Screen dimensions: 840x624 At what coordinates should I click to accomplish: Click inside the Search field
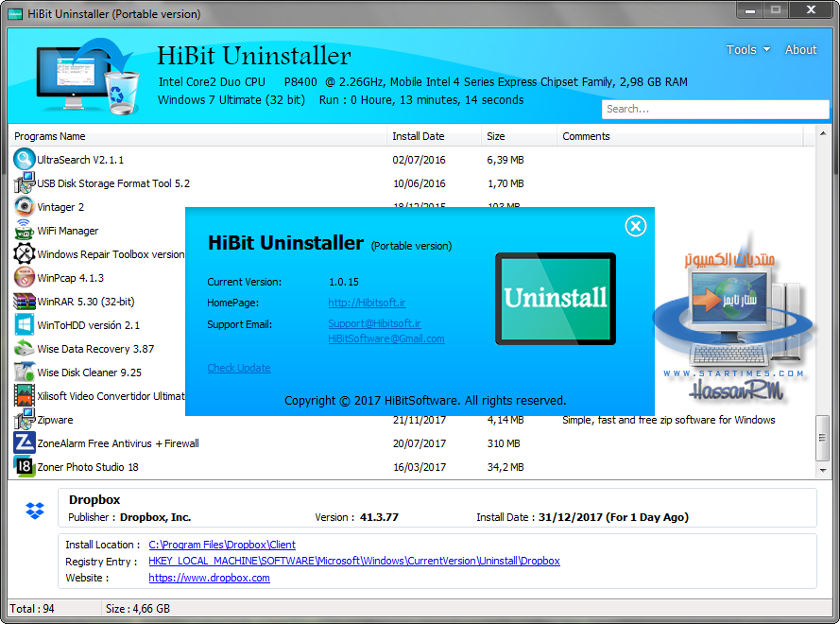[715, 109]
